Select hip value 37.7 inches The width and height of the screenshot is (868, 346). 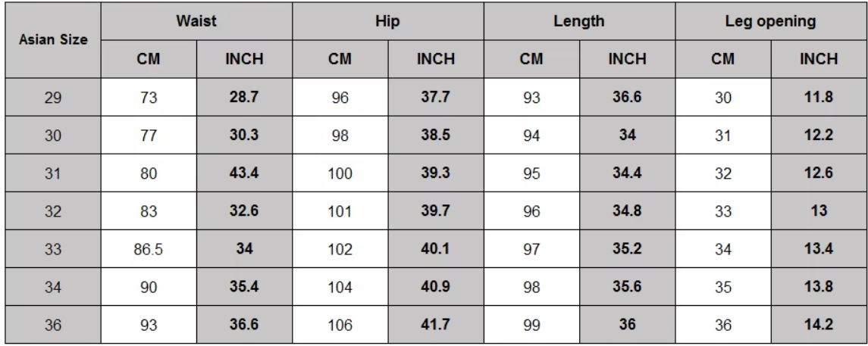(x=435, y=98)
